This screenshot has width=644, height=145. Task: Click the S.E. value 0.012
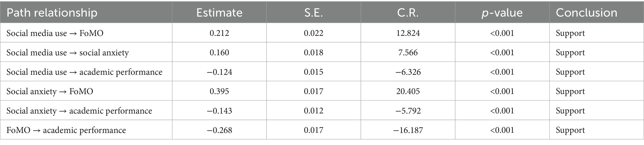pos(313,111)
